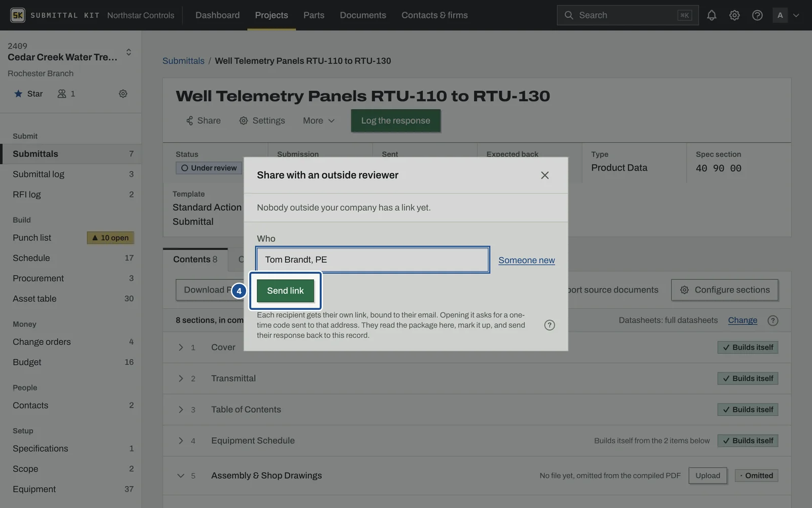Viewport: 812px width, 508px height.
Task: Open the help question mark in top bar
Action: coord(757,15)
